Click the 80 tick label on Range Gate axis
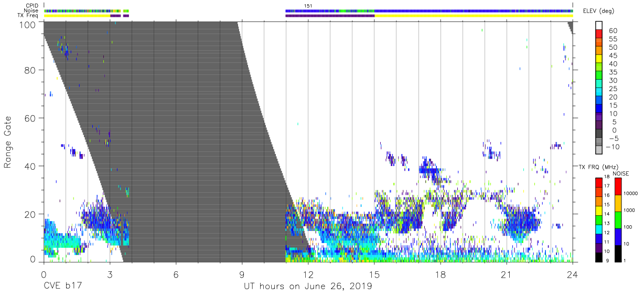The width and height of the screenshot is (644, 297). click(30, 70)
